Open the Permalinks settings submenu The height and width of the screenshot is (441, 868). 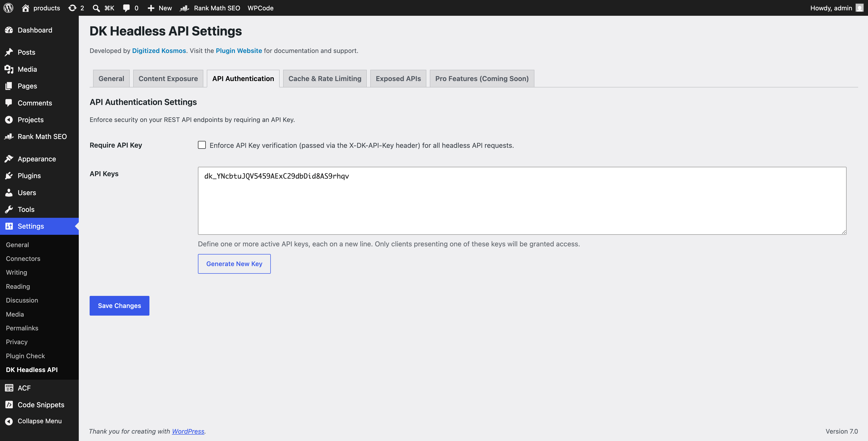[x=22, y=328]
